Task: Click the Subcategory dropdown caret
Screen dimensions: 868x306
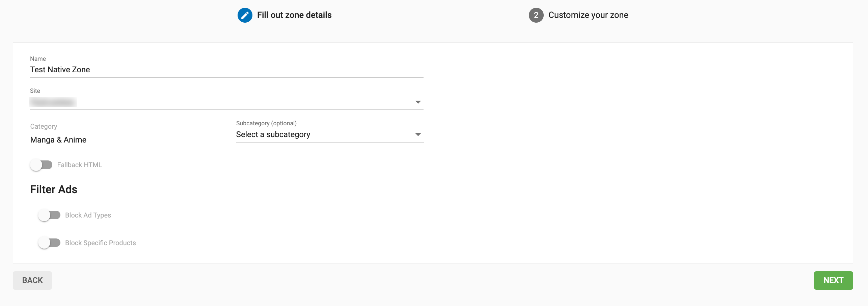Action: click(418, 134)
